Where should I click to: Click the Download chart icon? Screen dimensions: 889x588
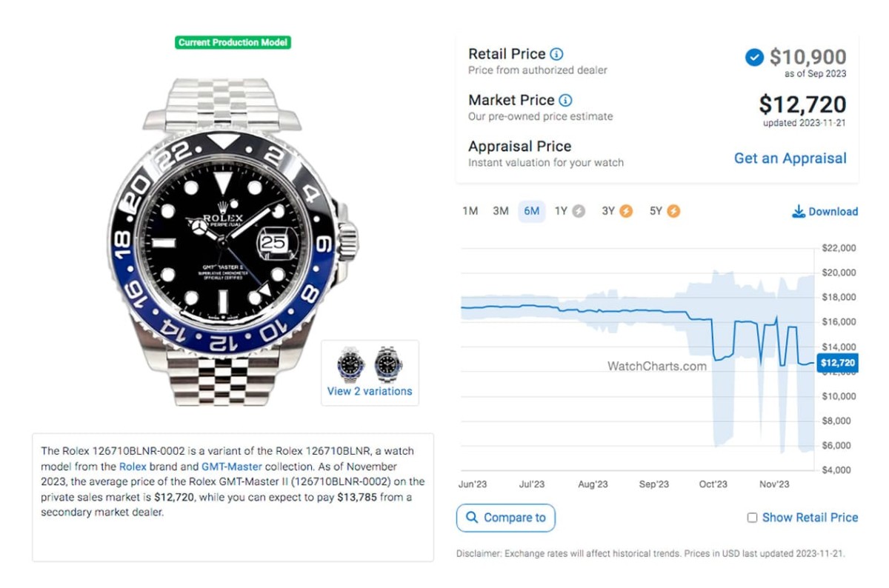799,212
